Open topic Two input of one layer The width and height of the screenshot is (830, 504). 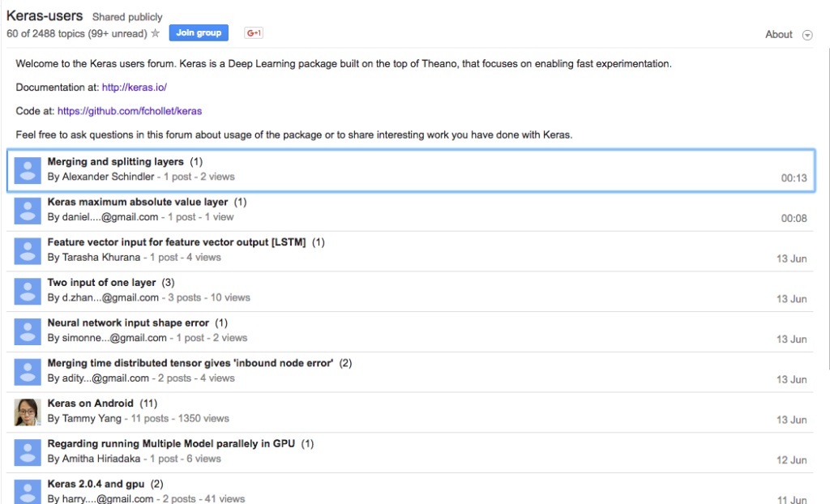pyautogui.click(x=101, y=282)
